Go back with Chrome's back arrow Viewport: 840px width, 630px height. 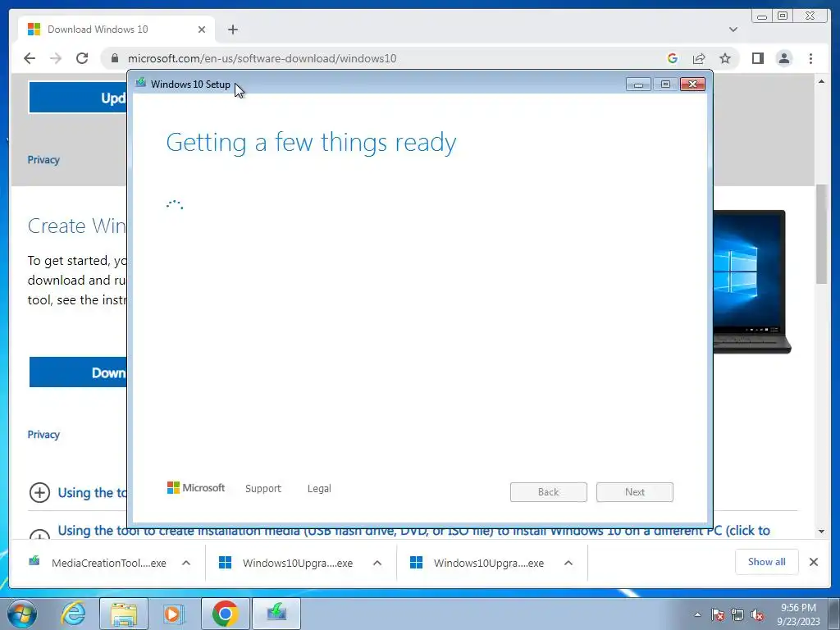pos(30,58)
